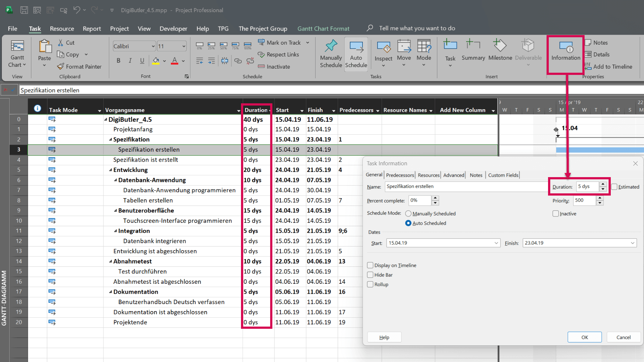Open the Predecessors tab in Task Information
Screen dimensions: 644x362
click(400, 175)
